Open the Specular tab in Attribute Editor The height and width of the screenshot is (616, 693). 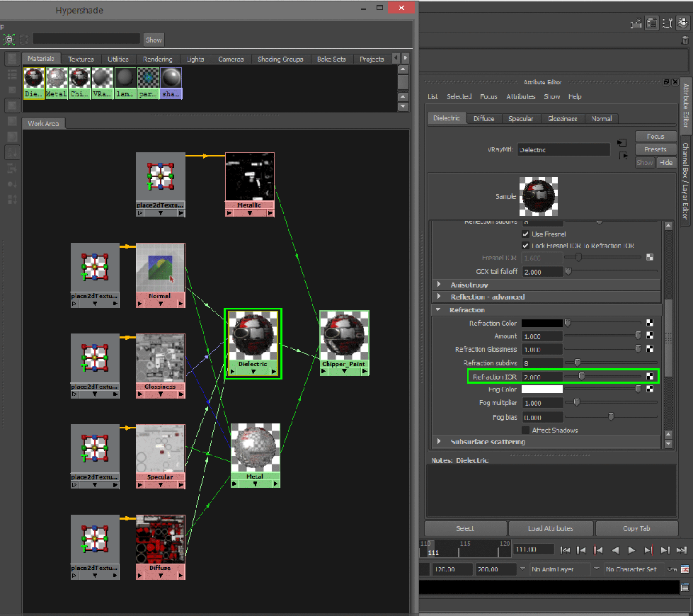(520, 119)
